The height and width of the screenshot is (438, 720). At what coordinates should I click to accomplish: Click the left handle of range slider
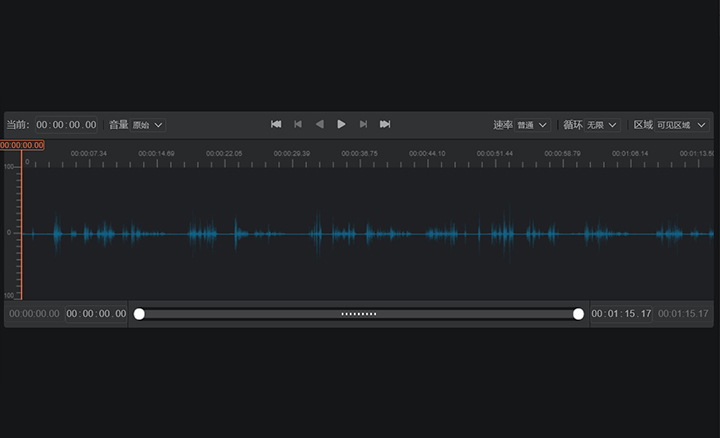139,314
